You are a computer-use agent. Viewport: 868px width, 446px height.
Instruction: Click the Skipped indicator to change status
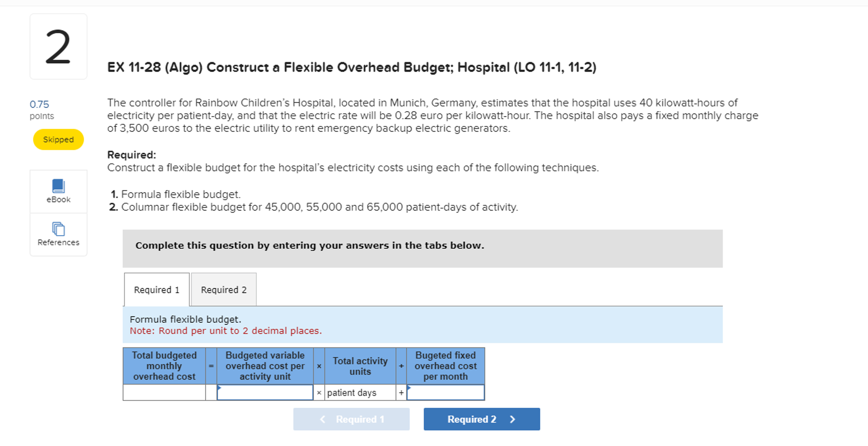58,139
